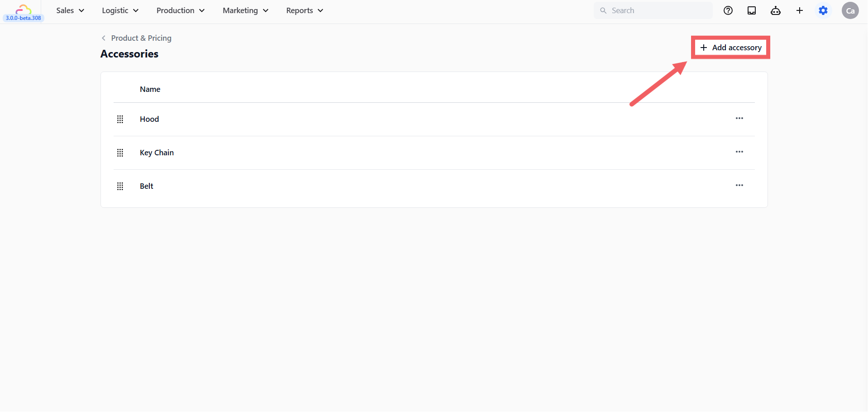Open the three-dot menu for Hood
868x412 pixels.
coord(739,118)
